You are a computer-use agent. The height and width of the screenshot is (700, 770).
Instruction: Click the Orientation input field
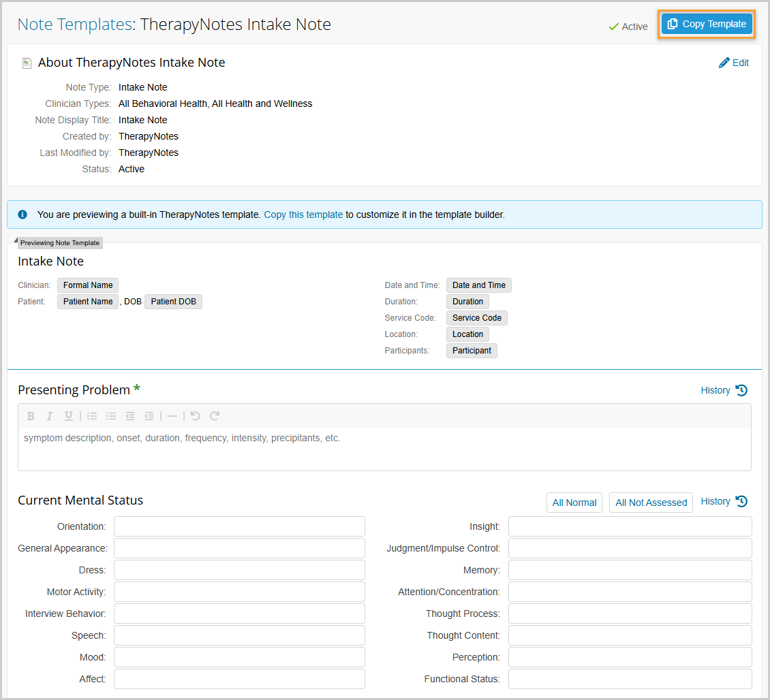point(239,526)
